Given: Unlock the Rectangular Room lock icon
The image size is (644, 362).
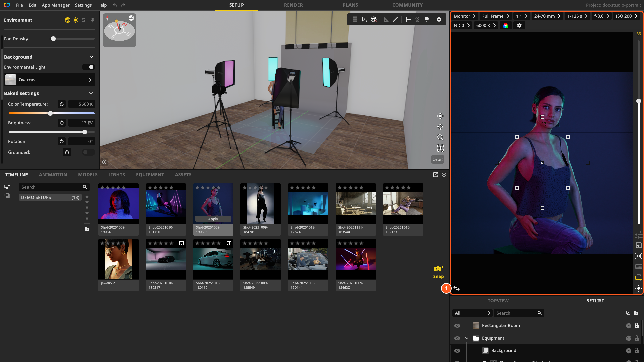Looking at the screenshot, I should pyautogui.click(x=637, y=326).
